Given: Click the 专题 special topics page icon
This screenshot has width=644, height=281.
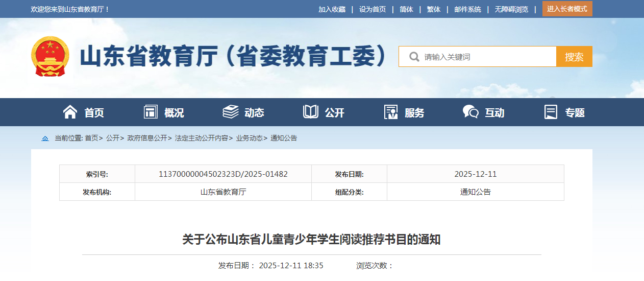Looking at the screenshot, I should click(551, 112).
